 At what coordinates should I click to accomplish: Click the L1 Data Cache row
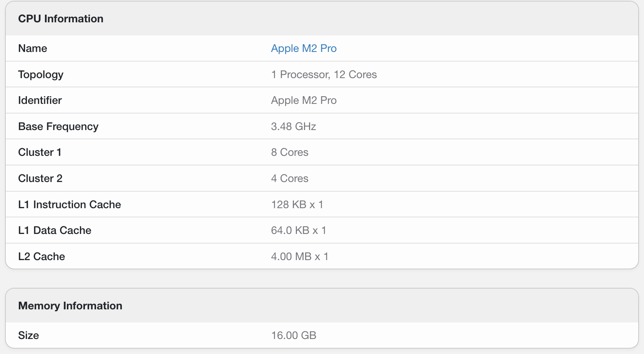tap(55, 230)
